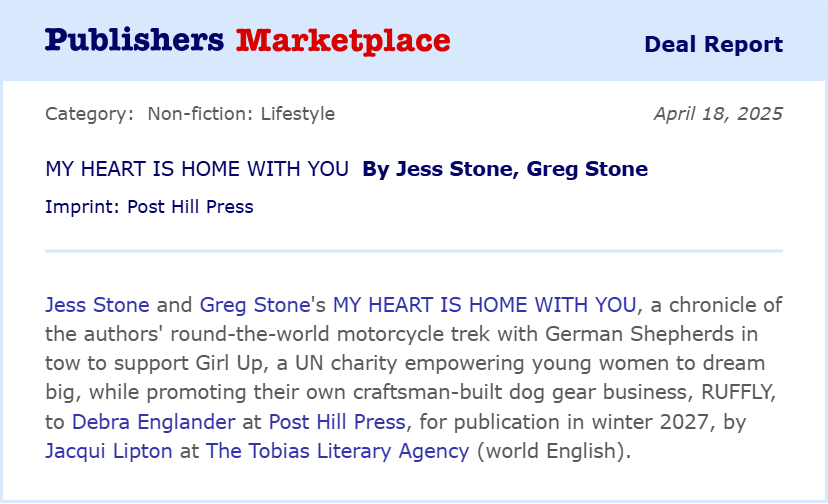This screenshot has height=504, width=828.
Task: Click the horizontal divider under the imprint
Action: [x=414, y=251]
